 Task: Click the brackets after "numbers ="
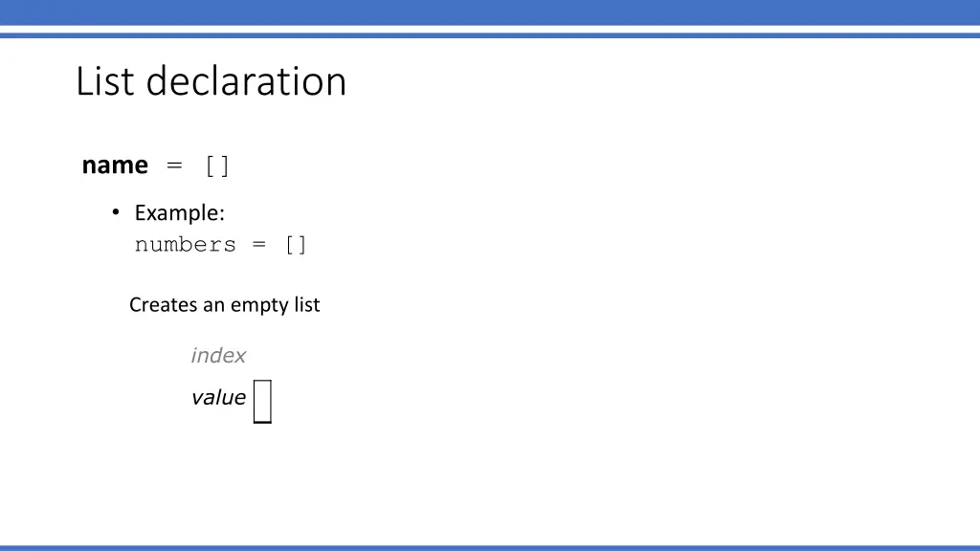(296, 245)
